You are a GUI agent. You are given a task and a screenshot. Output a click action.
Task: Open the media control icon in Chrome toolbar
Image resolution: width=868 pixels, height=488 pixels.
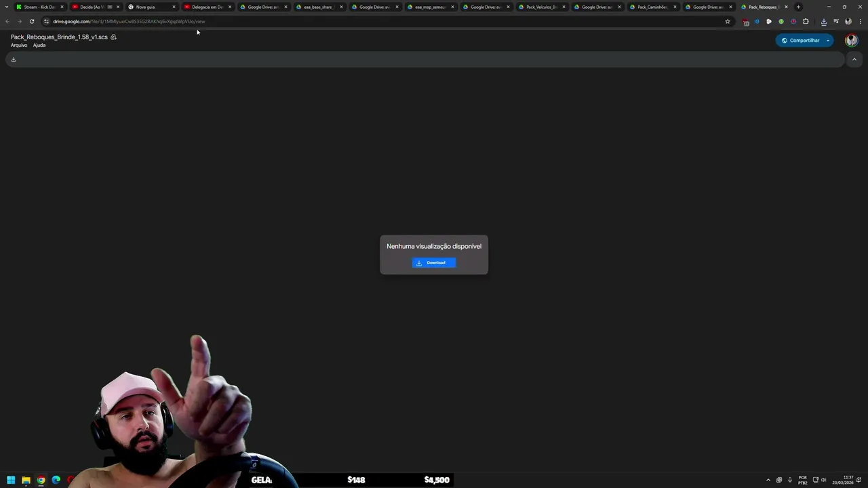click(x=835, y=22)
